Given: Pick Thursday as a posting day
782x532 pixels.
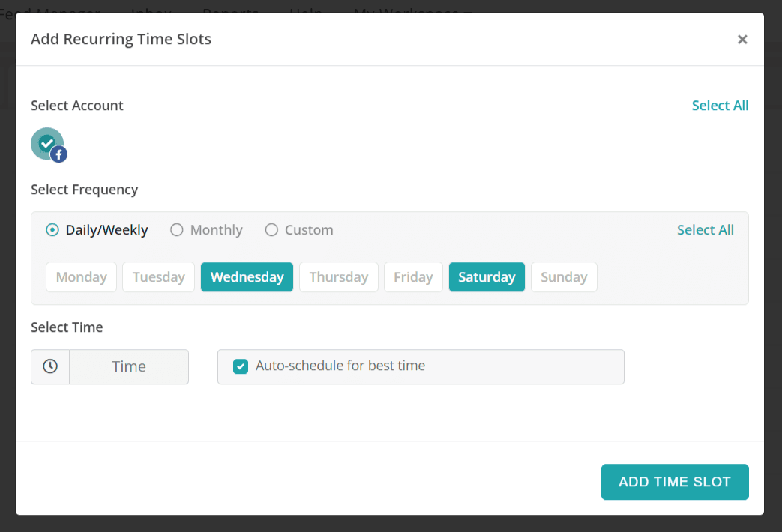Looking at the screenshot, I should pos(338,277).
